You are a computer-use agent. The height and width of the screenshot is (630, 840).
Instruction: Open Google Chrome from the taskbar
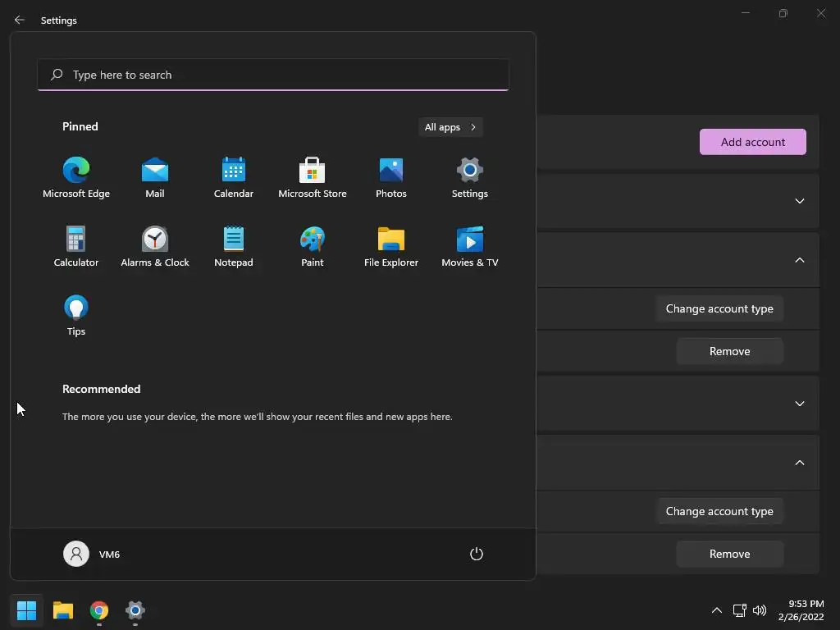coord(99,610)
